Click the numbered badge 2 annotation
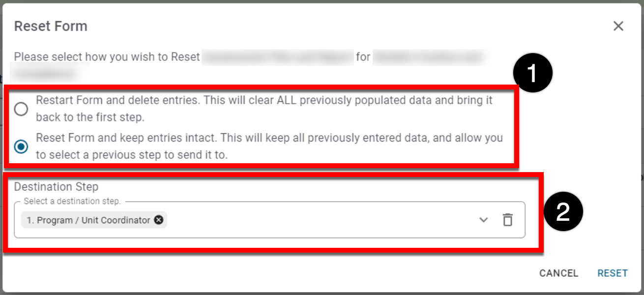This screenshot has height=295, width=644. coord(563,212)
